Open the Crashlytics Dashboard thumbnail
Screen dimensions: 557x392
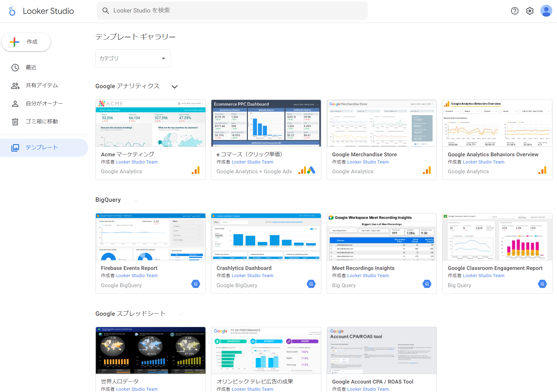point(266,237)
